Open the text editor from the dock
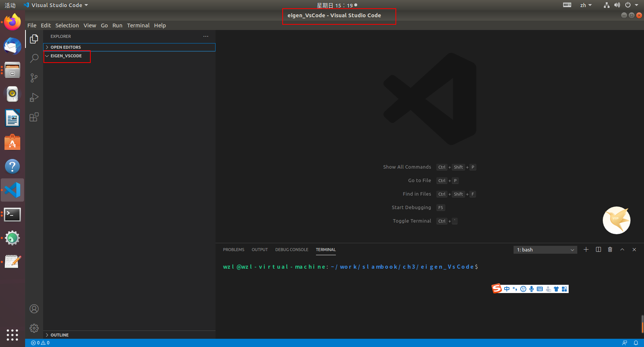The width and height of the screenshot is (644, 347). tap(12, 262)
